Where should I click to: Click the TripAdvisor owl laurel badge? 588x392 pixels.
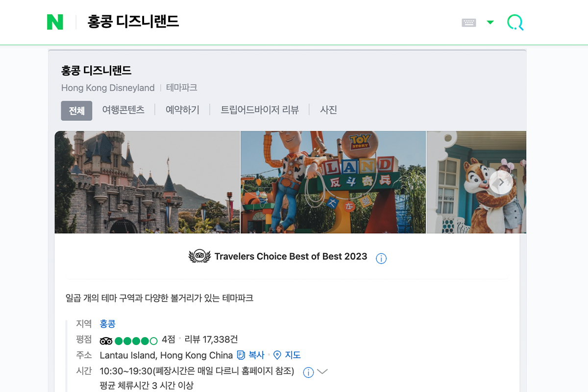199,256
